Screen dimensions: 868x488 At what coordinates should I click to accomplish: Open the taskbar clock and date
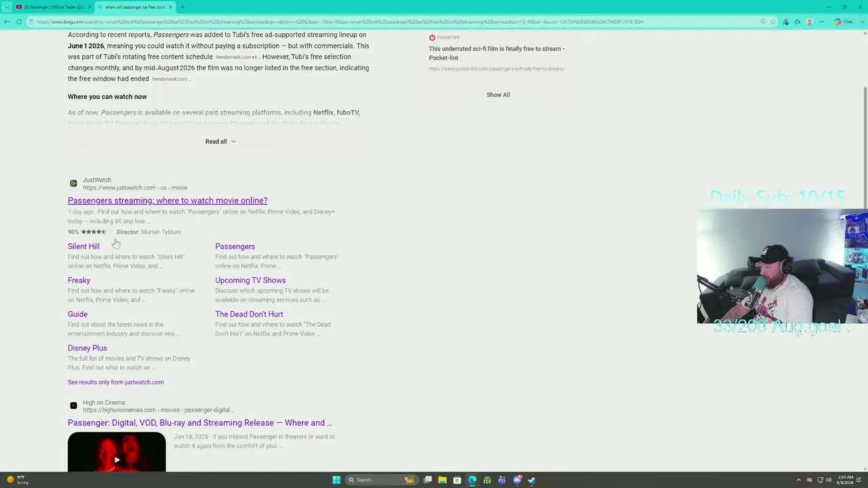[x=846, y=480]
